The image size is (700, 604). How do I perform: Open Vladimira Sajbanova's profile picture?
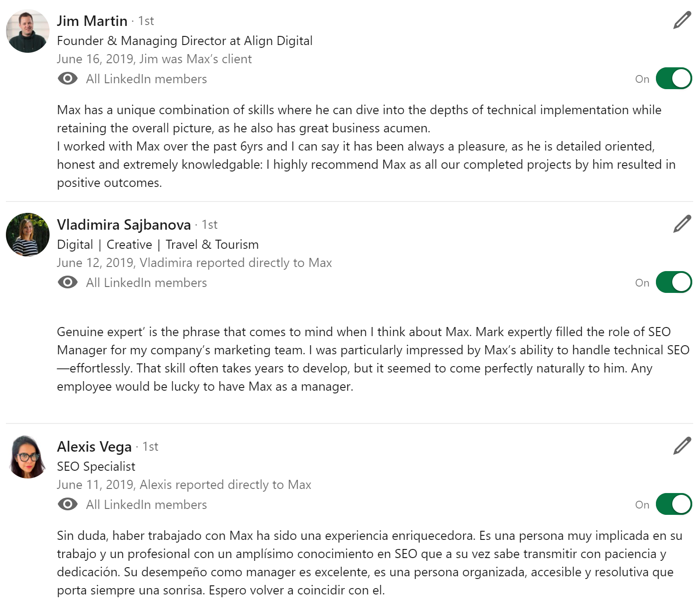(x=28, y=235)
